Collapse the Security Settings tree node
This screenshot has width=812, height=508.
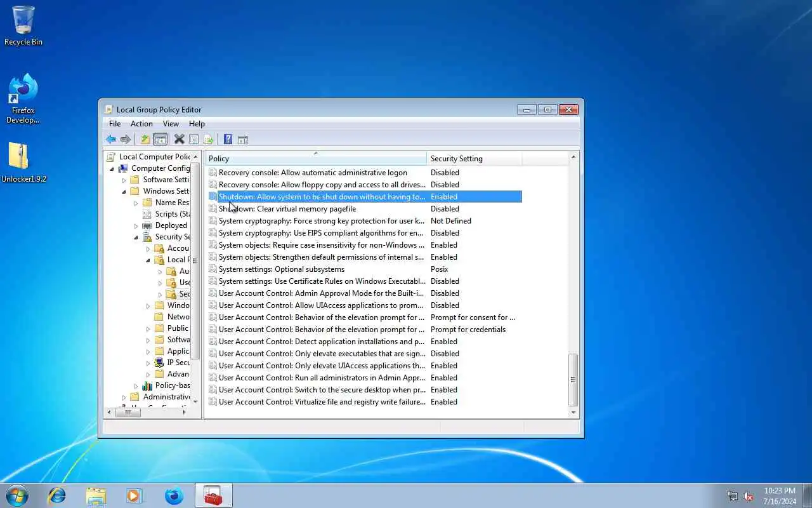pos(136,237)
